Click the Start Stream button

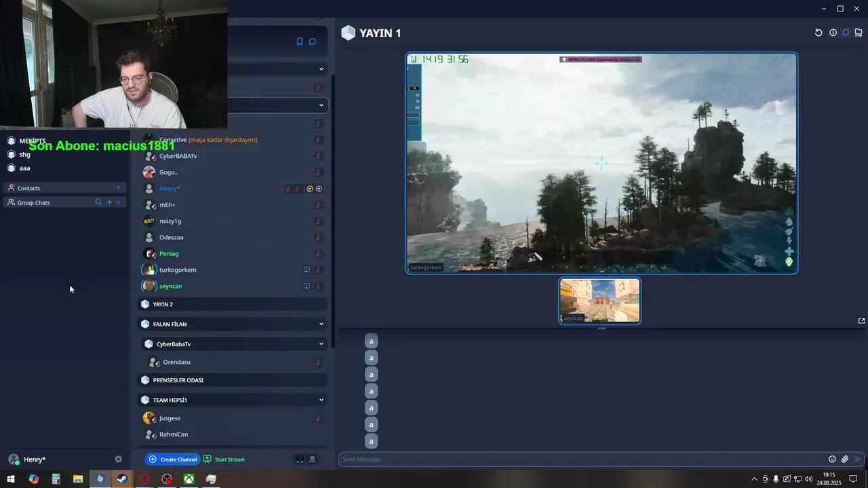(224, 459)
